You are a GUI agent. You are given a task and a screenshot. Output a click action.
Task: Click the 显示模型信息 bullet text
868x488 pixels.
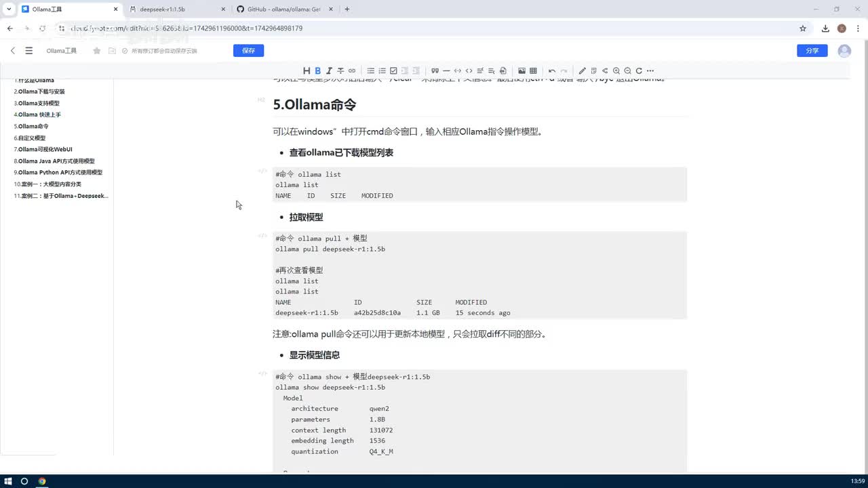(315, 354)
